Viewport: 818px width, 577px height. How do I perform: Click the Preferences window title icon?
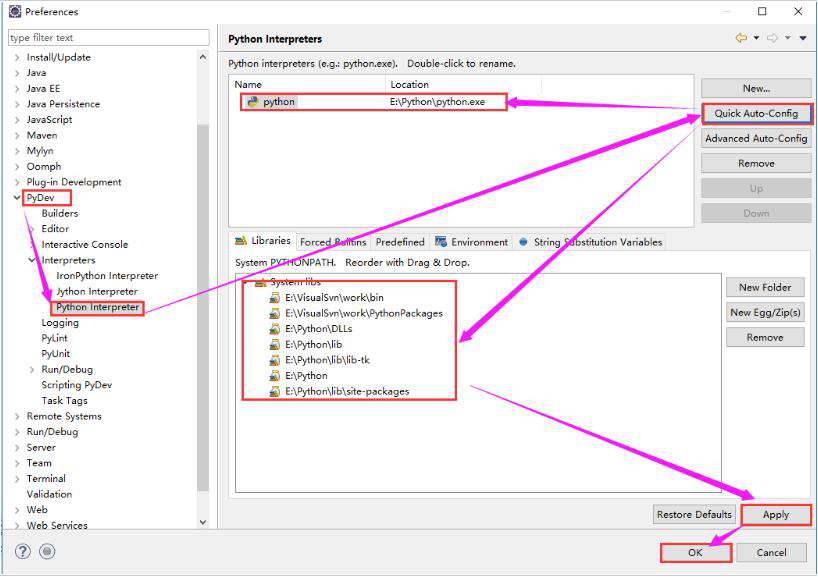pos(15,11)
